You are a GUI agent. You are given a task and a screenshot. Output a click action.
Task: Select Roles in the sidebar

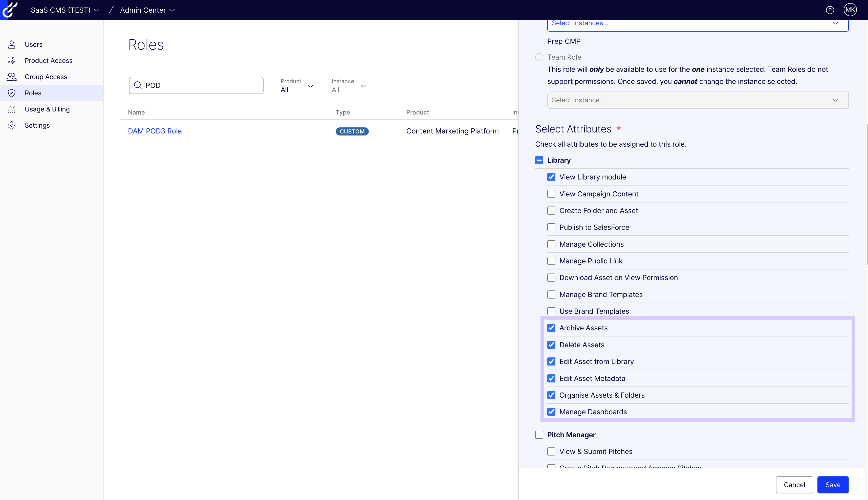pos(52,93)
